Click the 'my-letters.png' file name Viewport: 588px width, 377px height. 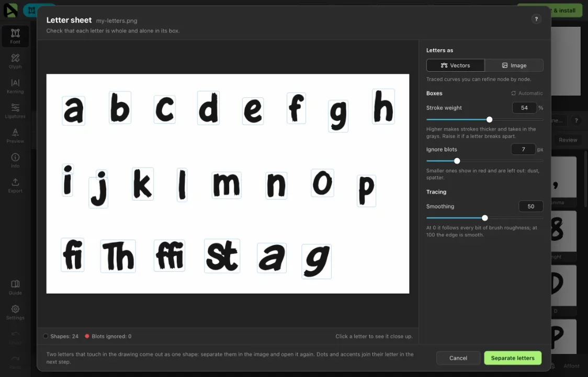click(x=117, y=20)
